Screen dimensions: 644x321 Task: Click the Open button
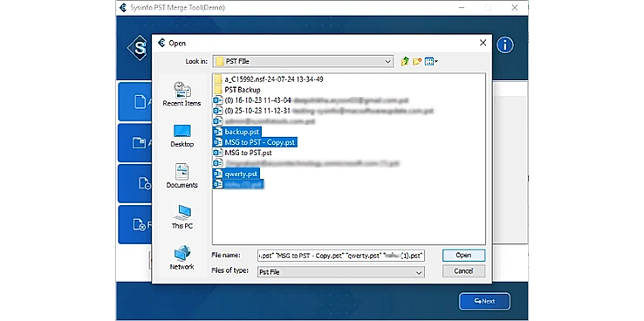[463, 256]
